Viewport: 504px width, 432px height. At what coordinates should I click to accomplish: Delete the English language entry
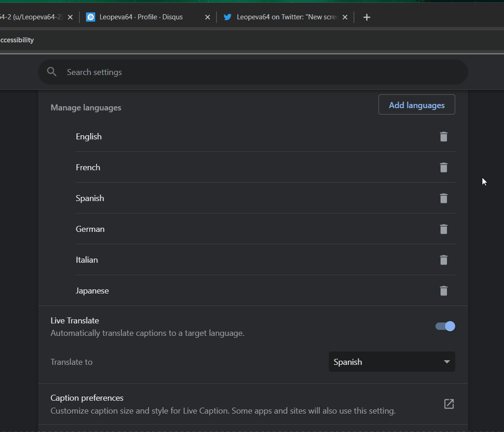(x=443, y=137)
